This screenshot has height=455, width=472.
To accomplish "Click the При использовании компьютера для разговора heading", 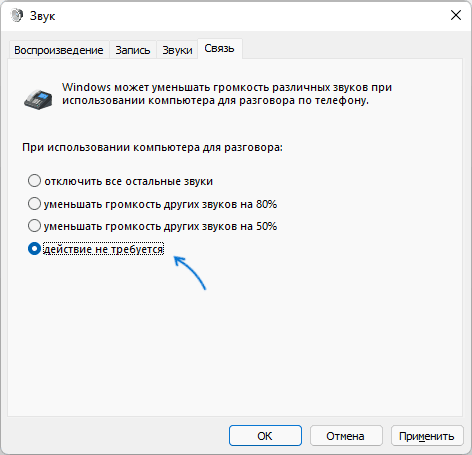I will (152, 147).
